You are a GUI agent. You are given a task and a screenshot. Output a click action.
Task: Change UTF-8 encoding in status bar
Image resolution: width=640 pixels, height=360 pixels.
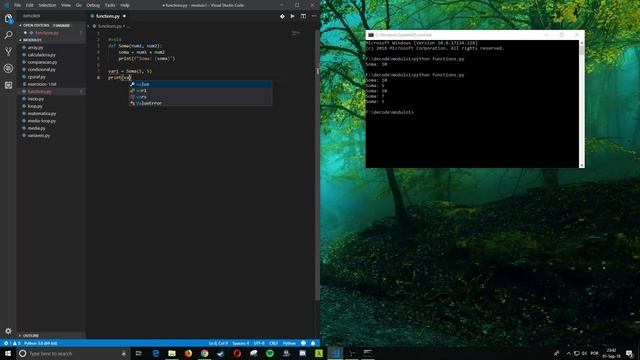pos(259,343)
